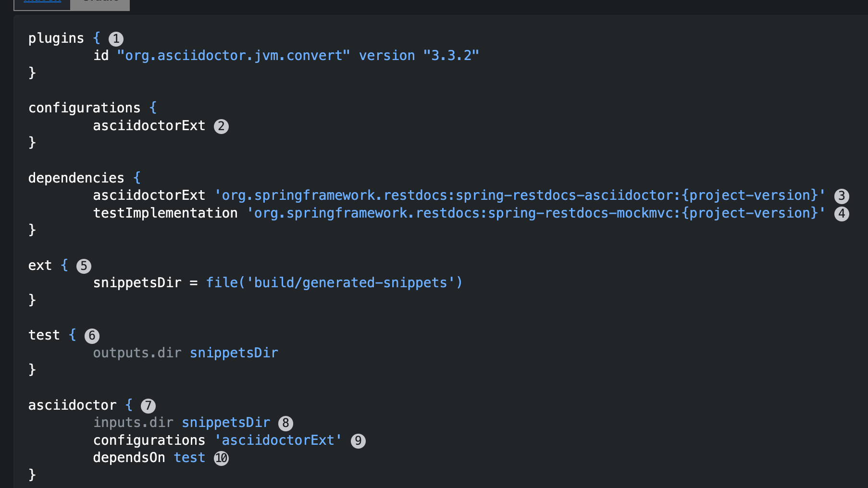This screenshot has height=488, width=868.
Task: Click the spring-restdocs-asciidoctor dependency string
Action: coord(520,195)
